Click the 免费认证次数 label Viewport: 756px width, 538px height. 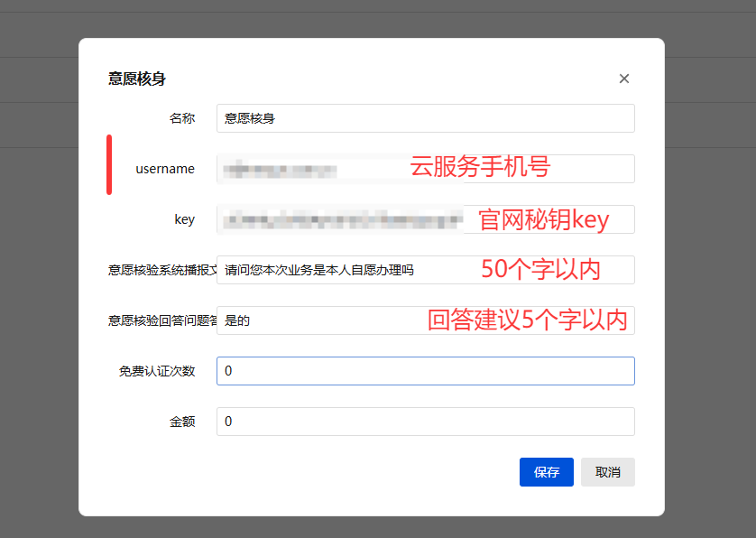(157, 371)
